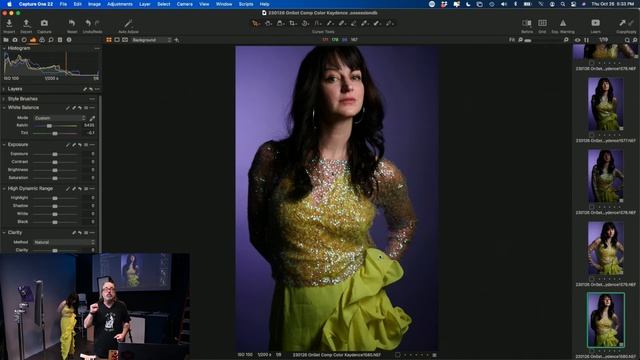
Task: Click the Capture camera icon
Action: pos(44,23)
